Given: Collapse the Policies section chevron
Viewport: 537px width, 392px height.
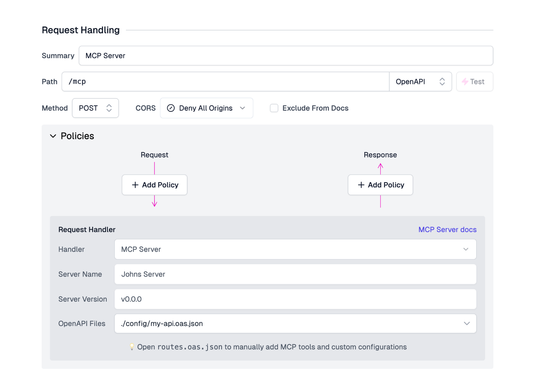Looking at the screenshot, I should pyautogui.click(x=53, y=136).
